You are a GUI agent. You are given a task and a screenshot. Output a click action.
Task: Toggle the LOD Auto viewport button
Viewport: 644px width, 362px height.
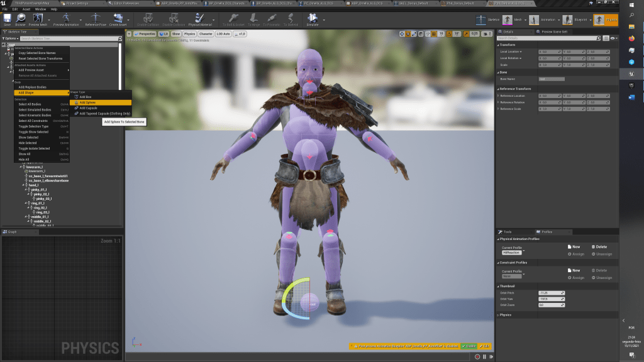coord(223,33)
